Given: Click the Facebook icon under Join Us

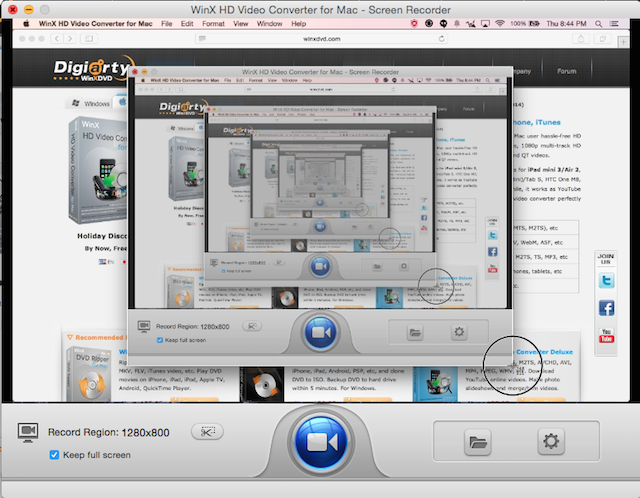Looking at the screenshot, I should (x=606, y=308).
